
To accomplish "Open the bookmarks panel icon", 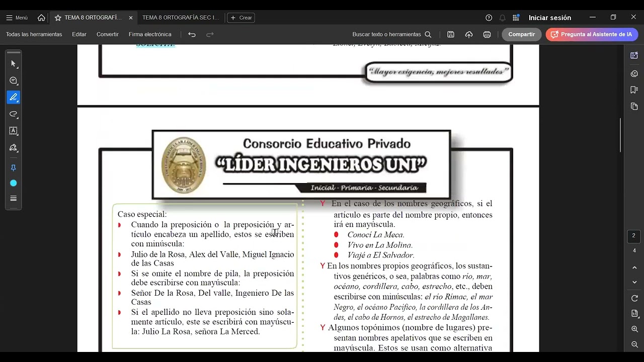I will (634, 90).
